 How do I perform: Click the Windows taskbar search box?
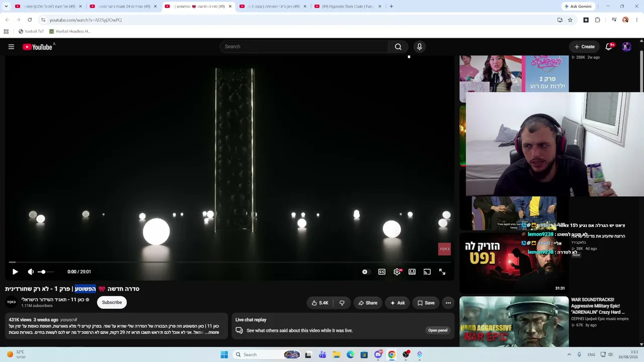[266, 354]
